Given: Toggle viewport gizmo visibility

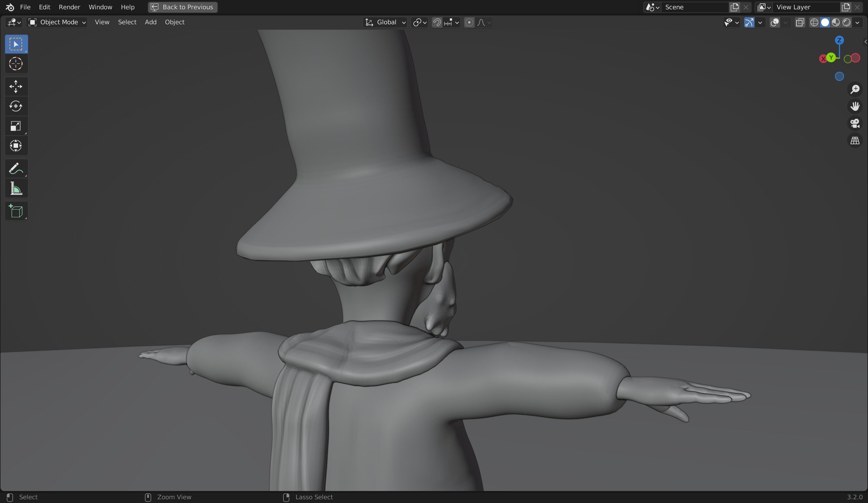Looking at the screenshot, I should [749, 22].
